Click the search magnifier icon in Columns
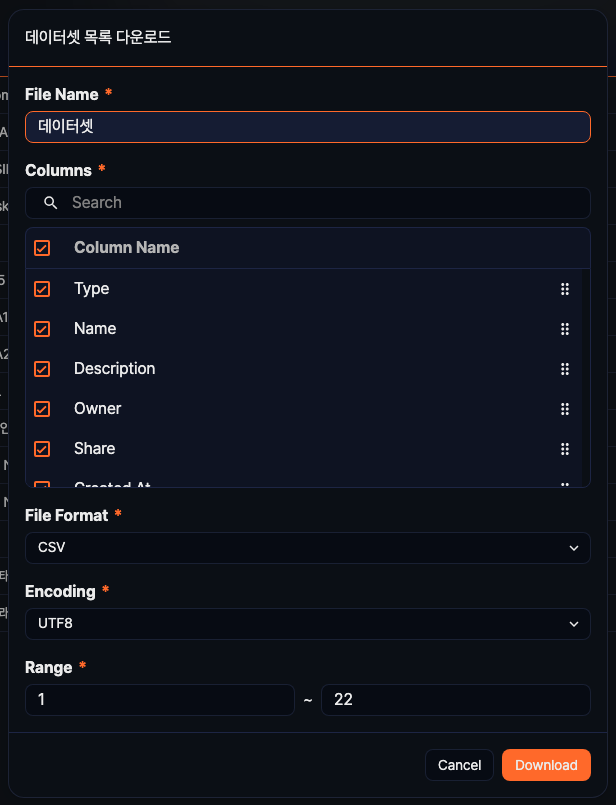Image resolution: width=616 pixels, height=805 pixels. coord(50,203)
